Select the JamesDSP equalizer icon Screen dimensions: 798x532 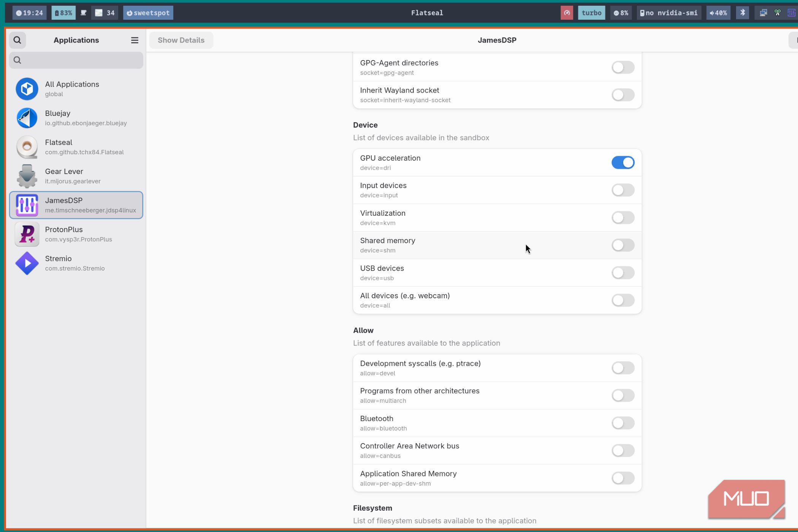[27, 205]
